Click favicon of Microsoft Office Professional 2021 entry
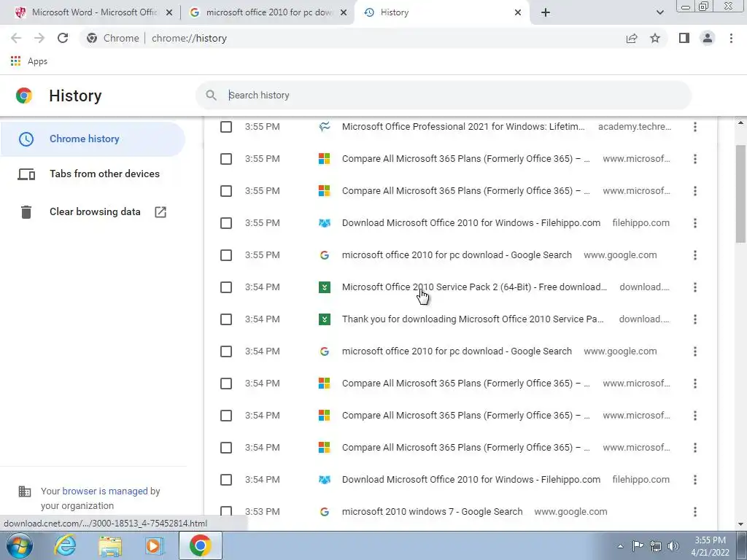 (x=325, y=127)
